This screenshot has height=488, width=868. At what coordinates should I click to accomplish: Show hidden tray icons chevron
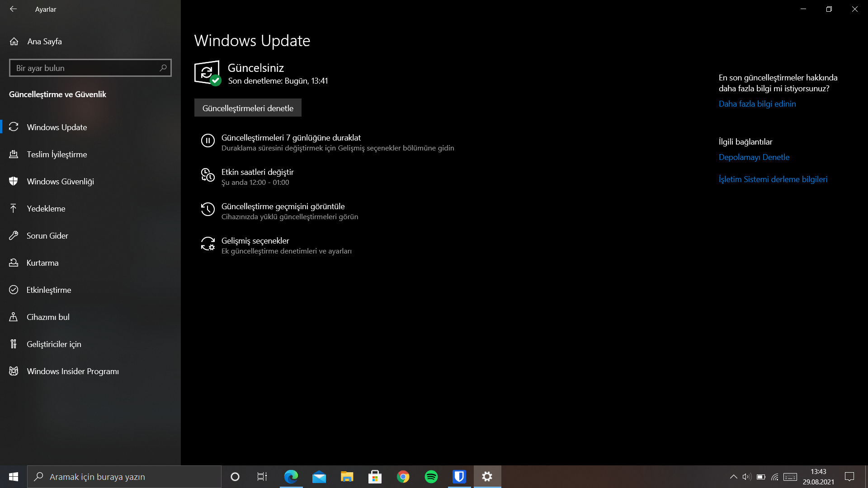733,477
